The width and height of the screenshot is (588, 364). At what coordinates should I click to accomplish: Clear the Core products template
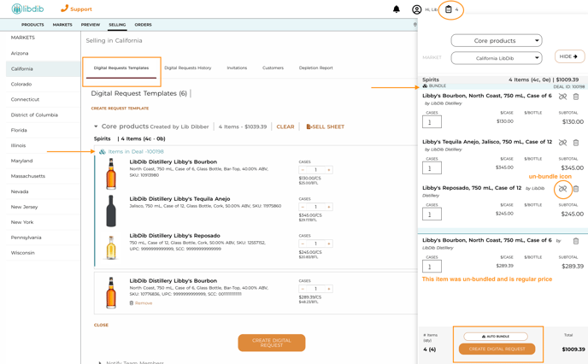tap(285, 126)
